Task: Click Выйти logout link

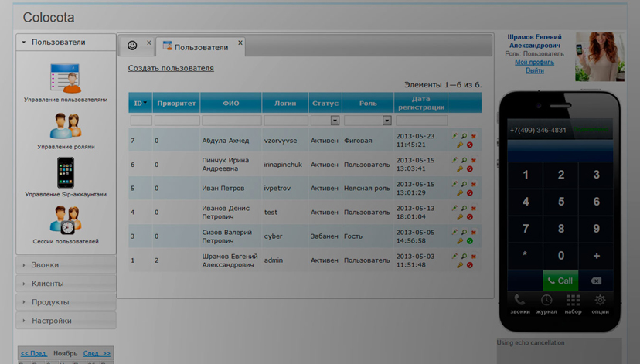Action: point(534,70)
